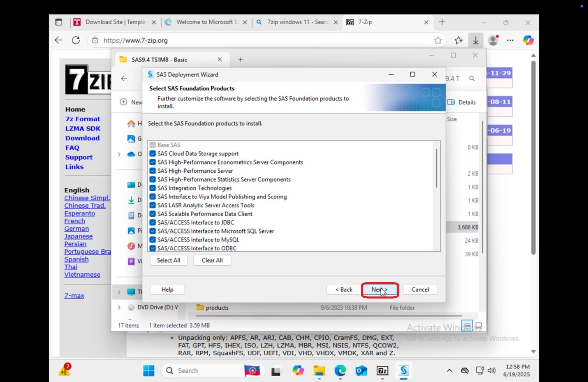
Task: Open Outlook from the taskbar
Action: 361,370
